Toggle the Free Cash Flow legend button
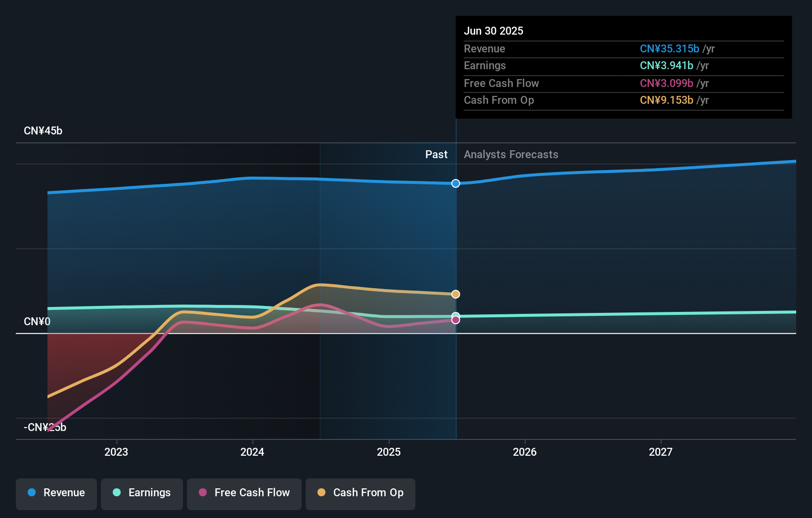 coord(244,494)
